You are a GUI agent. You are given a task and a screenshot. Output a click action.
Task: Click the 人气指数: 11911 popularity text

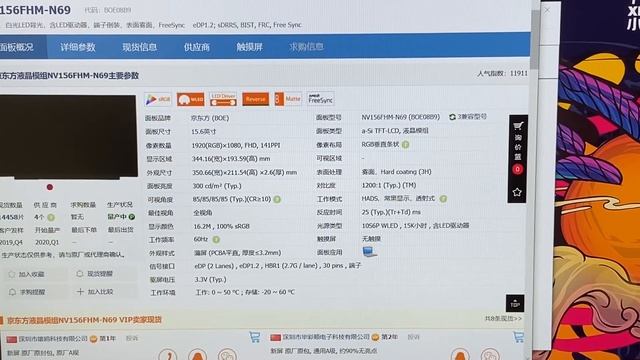[x=502, y=73]
